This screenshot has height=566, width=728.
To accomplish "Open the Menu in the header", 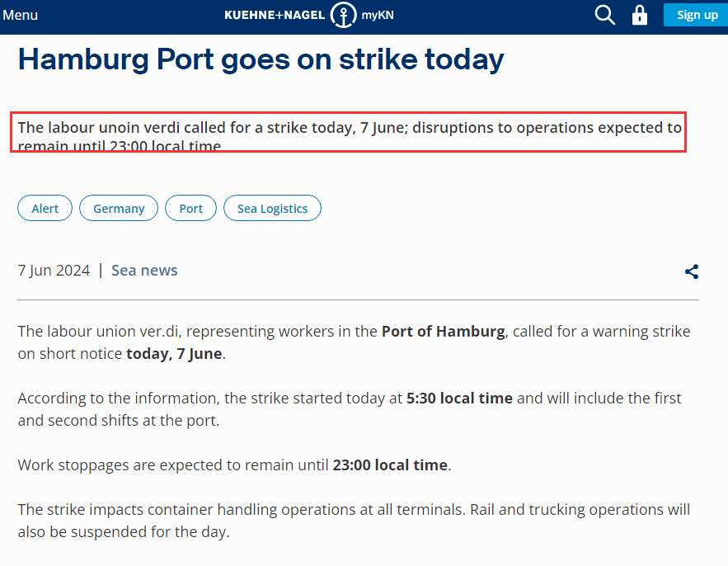I will 20,15.
